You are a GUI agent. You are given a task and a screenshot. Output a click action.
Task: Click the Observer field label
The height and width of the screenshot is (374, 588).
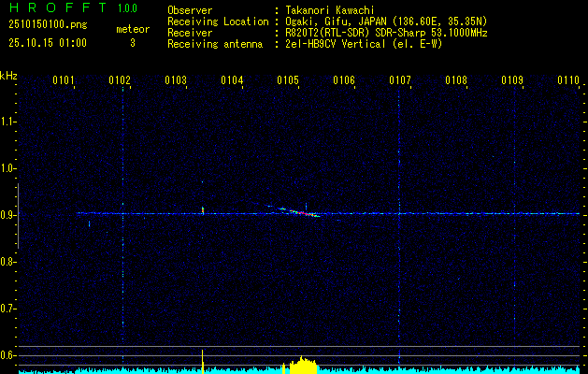point(190,10)
